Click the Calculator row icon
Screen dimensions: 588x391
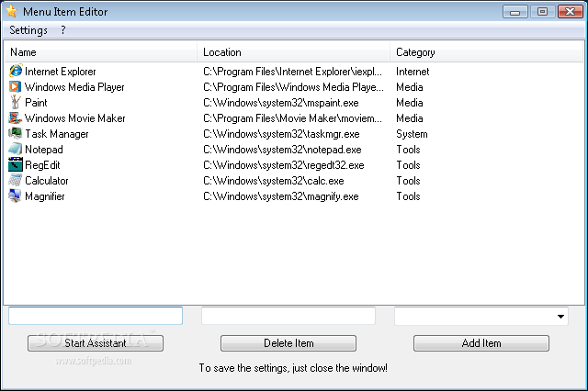click(16, 181)
